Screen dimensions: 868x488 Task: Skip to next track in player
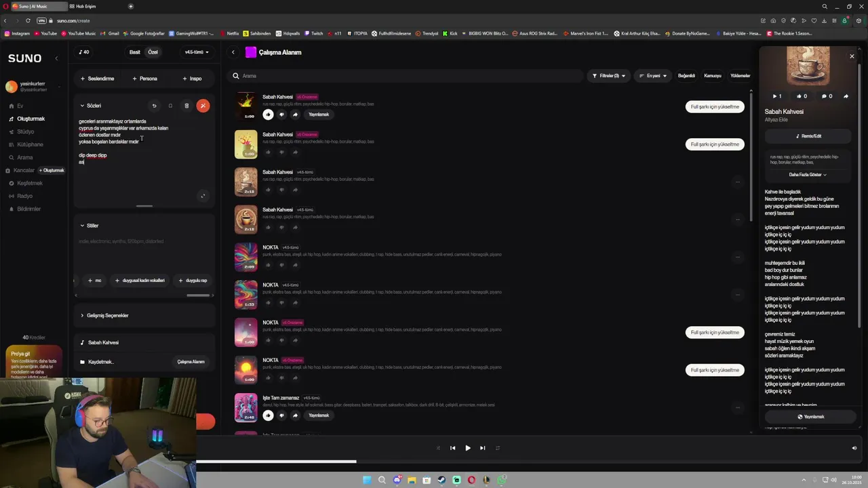tap(482, 448)
